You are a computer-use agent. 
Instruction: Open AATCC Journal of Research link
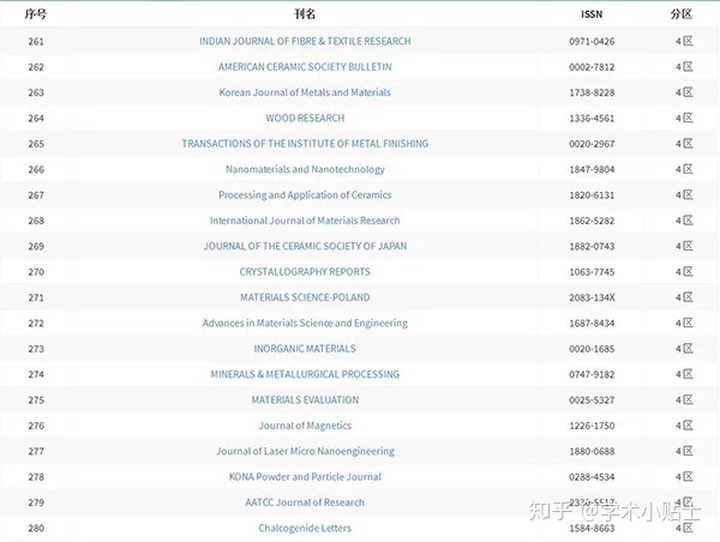[305, 502]
